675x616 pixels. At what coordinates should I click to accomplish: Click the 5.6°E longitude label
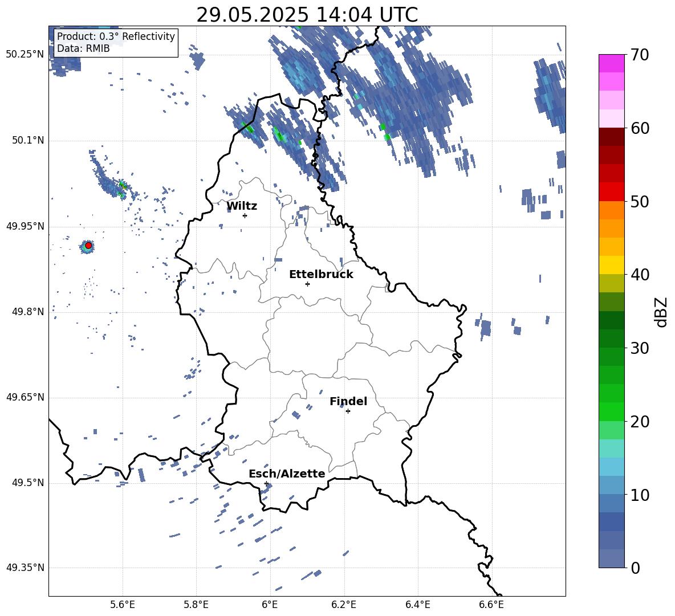point(122,605)
